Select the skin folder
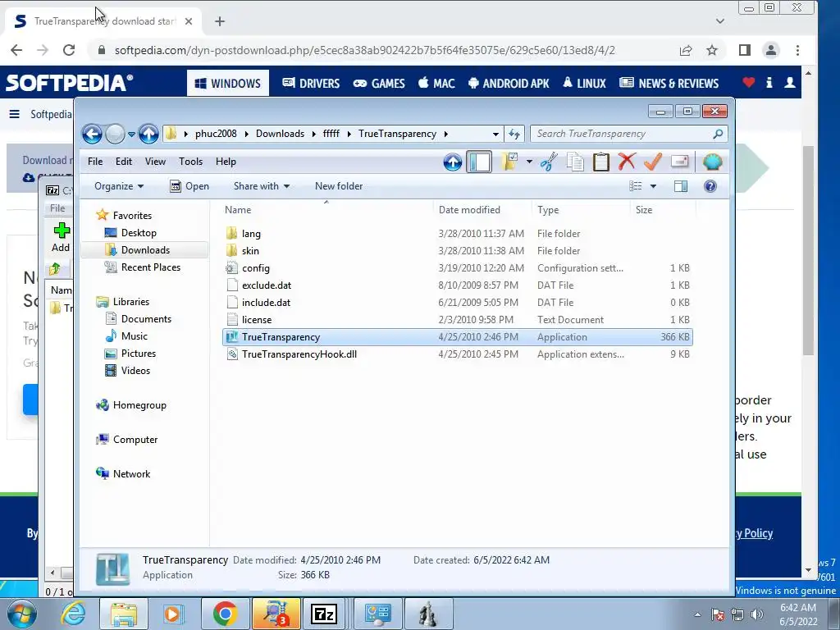The image size is (840, 630). tap(458, 251)
